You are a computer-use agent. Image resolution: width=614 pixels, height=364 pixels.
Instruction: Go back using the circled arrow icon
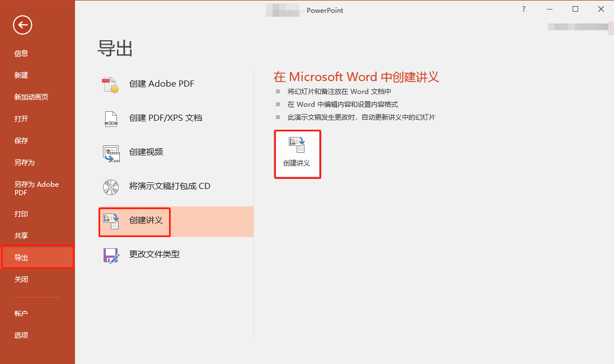click(22, 25)
